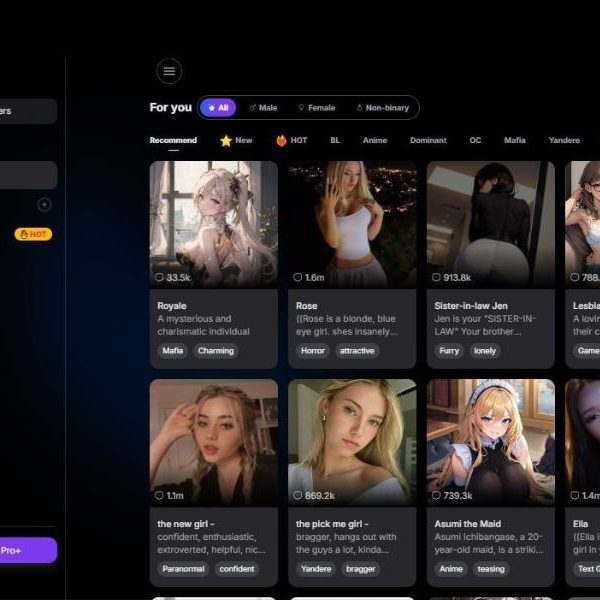This screenshot has height=600, width=600.
Task: Filter characters by Female
Action: click(x=316, y=107)
